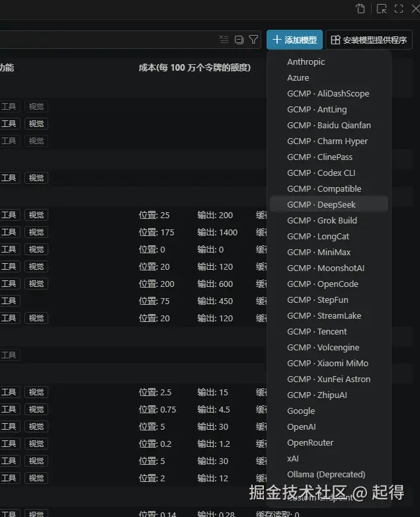Click the 输出: 12 value
Viewport: 420px width, 517px height.
213,478
